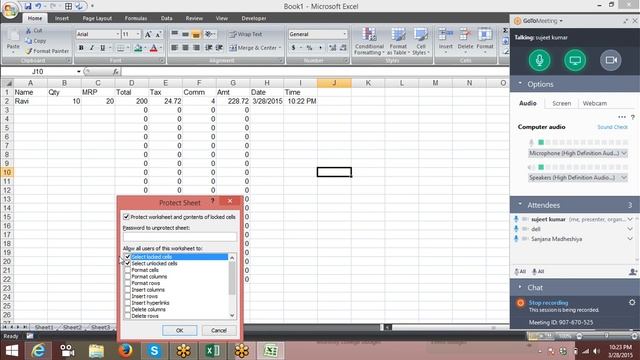Screen dimensions: 640x360
Task: Apply Percent Style number format
Action: (x=309, y=48)
